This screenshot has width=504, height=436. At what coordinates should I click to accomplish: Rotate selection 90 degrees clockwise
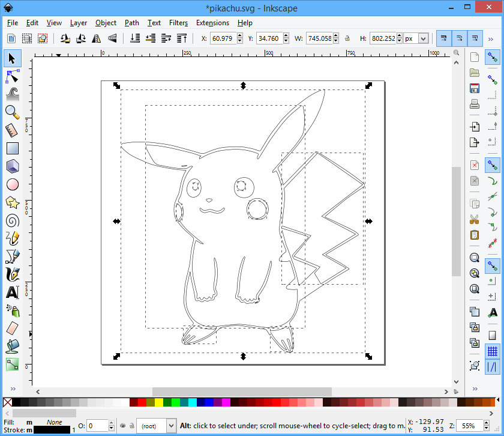coord(81,38)
